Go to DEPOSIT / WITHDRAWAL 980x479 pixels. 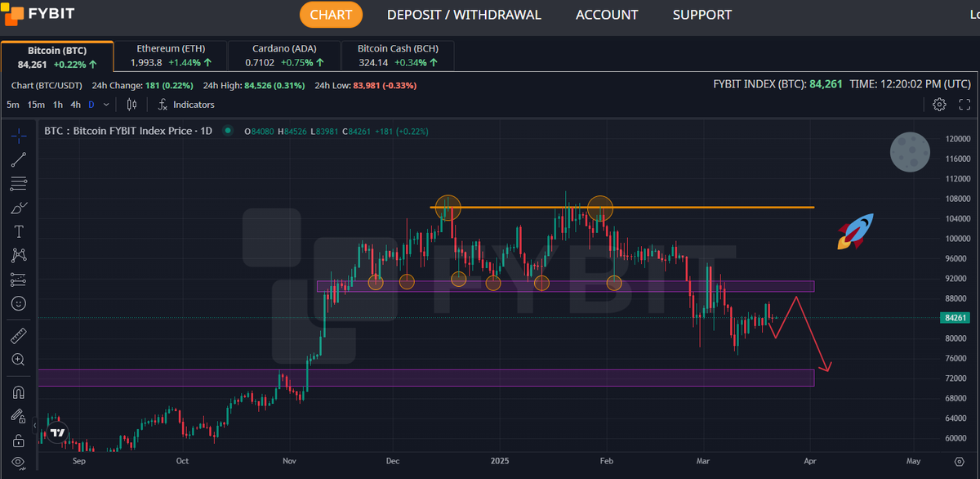coord(464,15)
